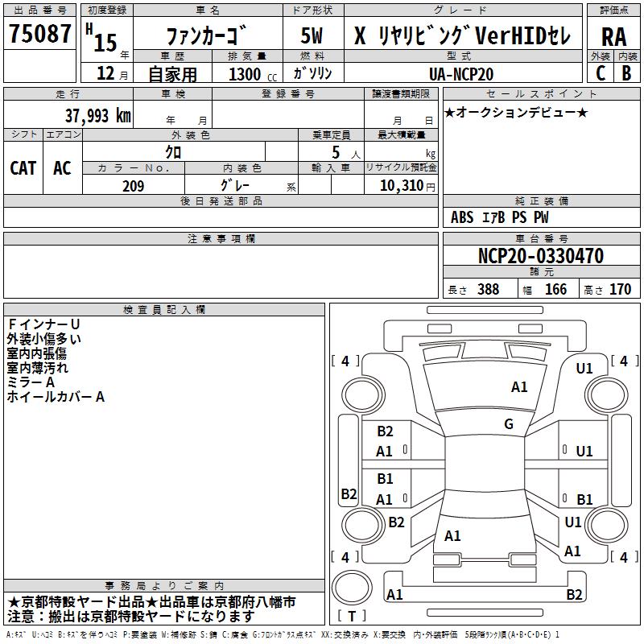Click fuel type ガソリン
Viewport: 644px width, 644px height.
coord(312,73)
